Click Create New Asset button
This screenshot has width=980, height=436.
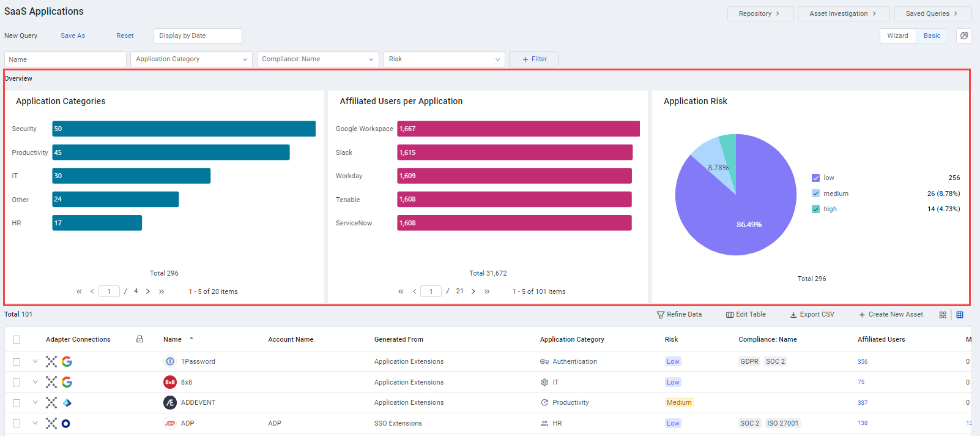pyautogui.click(x=891, y=314)
